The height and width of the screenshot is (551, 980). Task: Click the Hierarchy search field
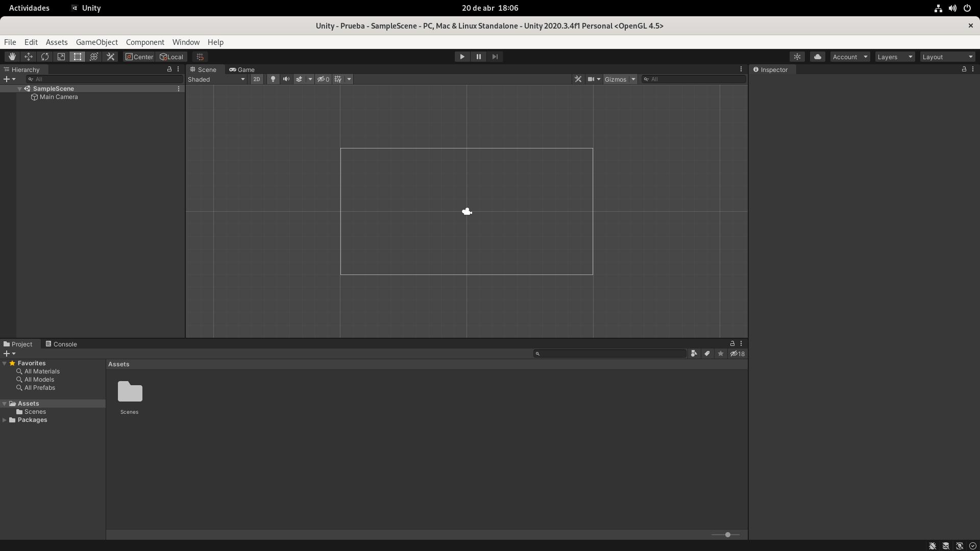104,79
